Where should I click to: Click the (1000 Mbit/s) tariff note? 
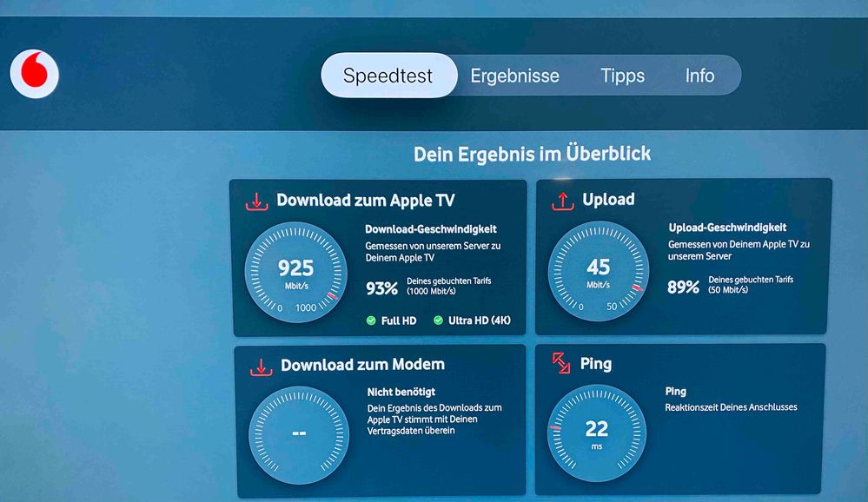[x=431, y=291]
